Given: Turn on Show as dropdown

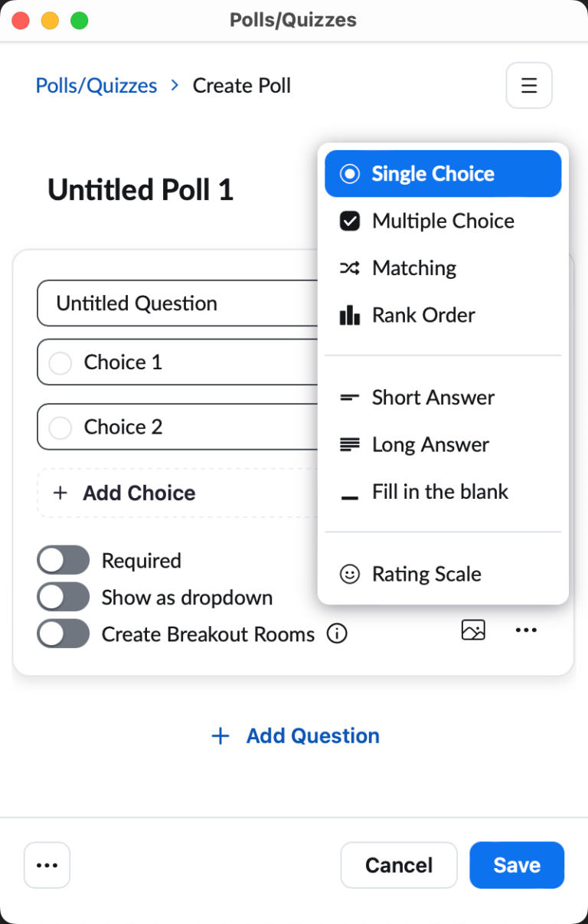Looking at the screenshot, I should (63, 597).
